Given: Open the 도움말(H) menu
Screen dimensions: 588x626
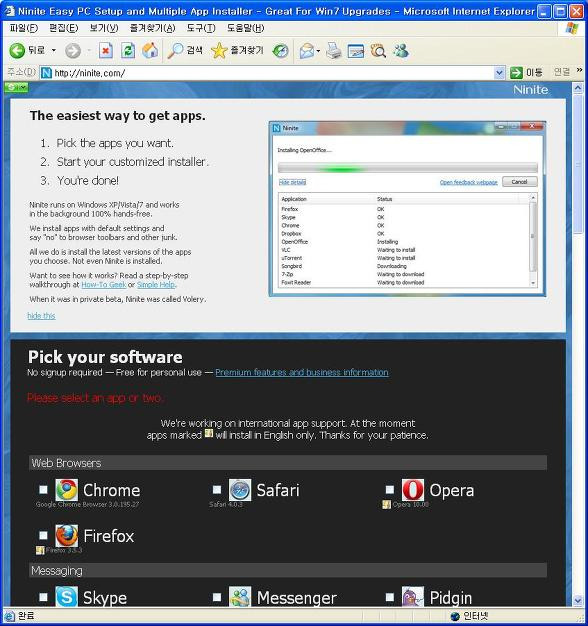Looking at the screenshot, I should point(245,28).
